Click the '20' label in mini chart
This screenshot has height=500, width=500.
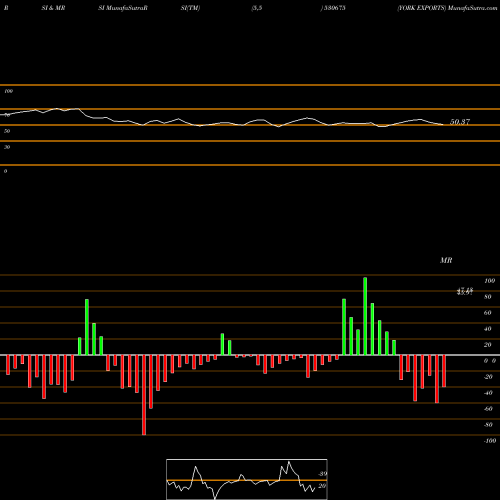pyautogui.click(x=322, y=486)
